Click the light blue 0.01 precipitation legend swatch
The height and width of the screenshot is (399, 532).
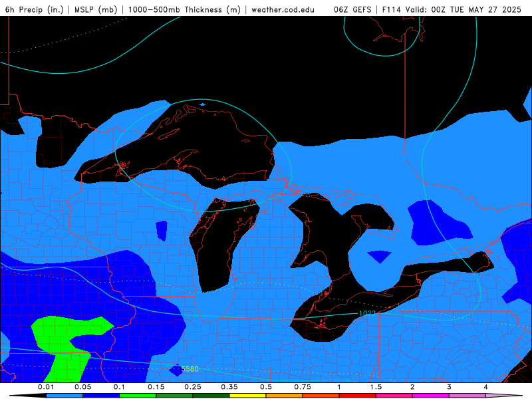pyautogui.click(x=65, y=396)
